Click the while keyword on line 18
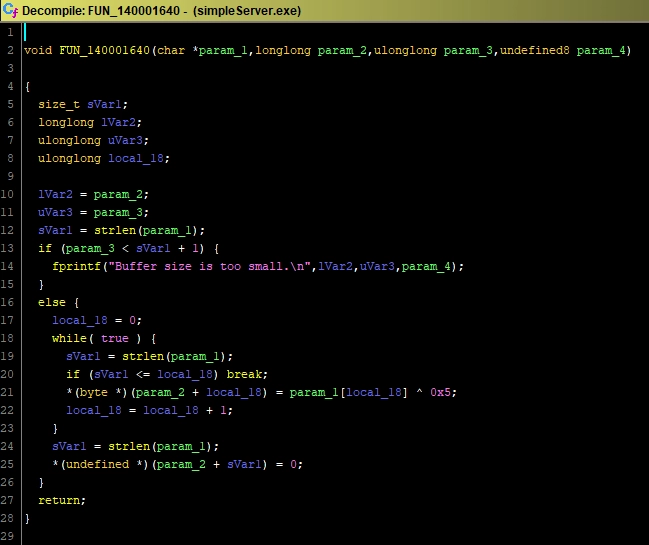The width and height of the screenshot is (649, 545). point(70,338)
